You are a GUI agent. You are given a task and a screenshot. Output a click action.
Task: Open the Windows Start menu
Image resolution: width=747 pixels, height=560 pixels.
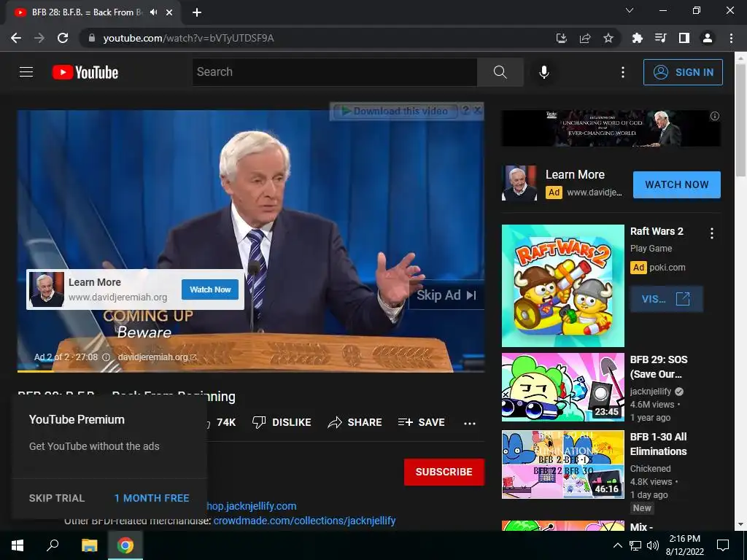[x=18, y=545]
